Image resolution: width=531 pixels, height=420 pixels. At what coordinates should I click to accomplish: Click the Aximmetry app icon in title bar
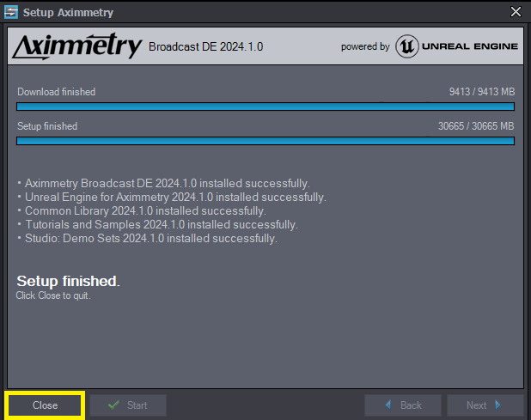[11, 12]
